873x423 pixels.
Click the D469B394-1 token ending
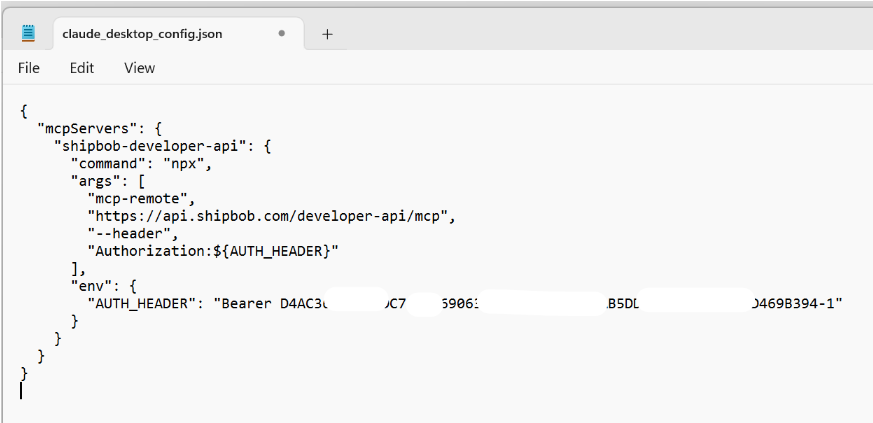(793, 303)
